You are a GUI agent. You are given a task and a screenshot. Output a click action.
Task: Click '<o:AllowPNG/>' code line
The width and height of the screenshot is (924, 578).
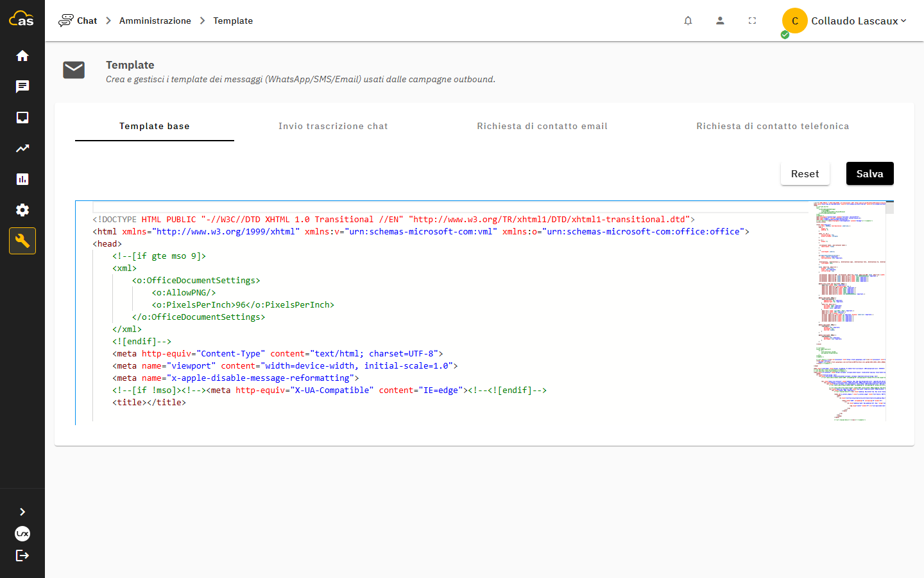184,292
